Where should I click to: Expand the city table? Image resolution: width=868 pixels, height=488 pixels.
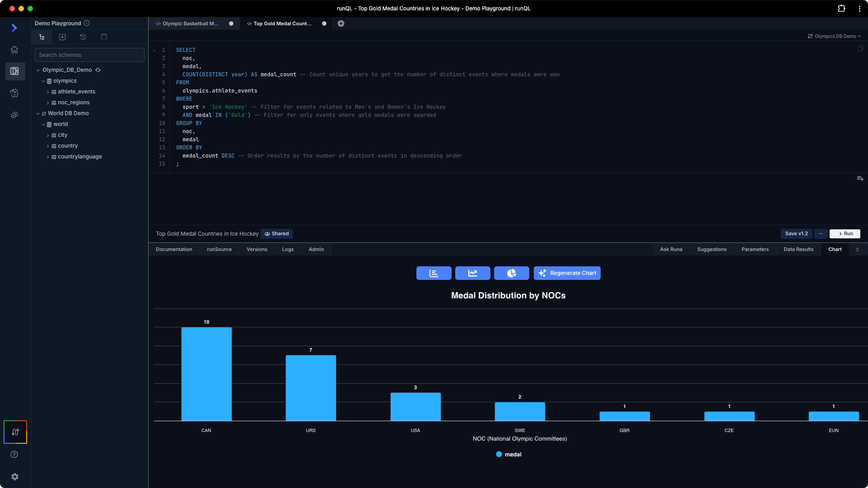[48, 135]
